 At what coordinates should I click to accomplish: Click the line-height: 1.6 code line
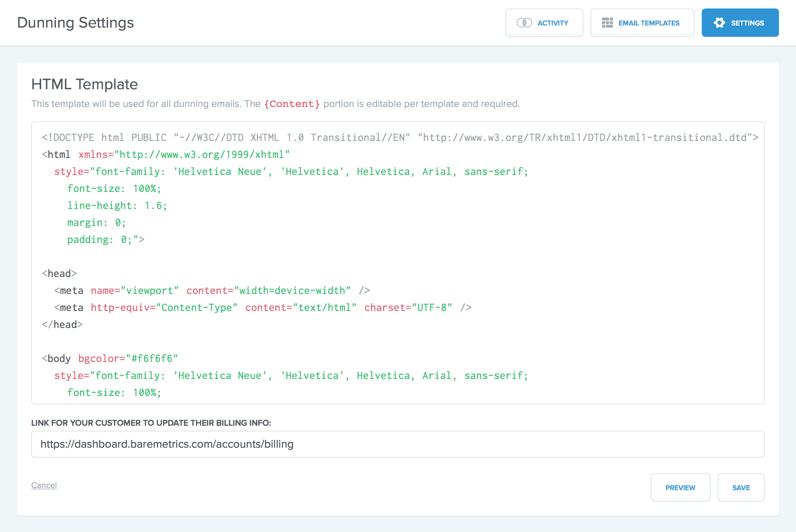pos(117,205)
